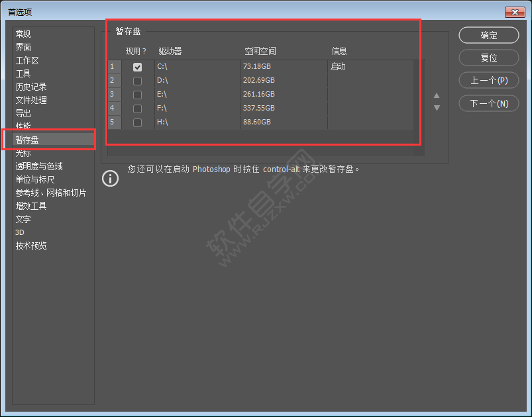Enable the H:\ drive as scratch disk
This screenshot has width=532, height=417.
pos(137,122)
